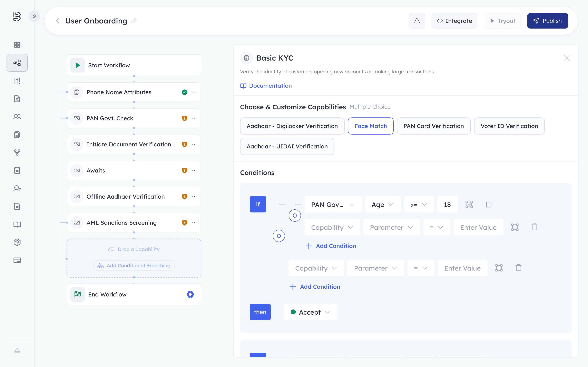
Task: Expand the Age parameter dropdown
Action: coord(382,204)
